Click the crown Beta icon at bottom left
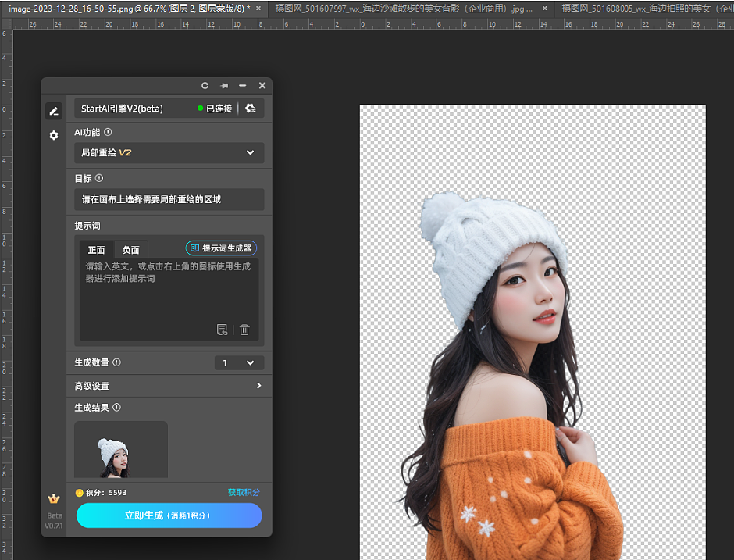 pos(54,498)
